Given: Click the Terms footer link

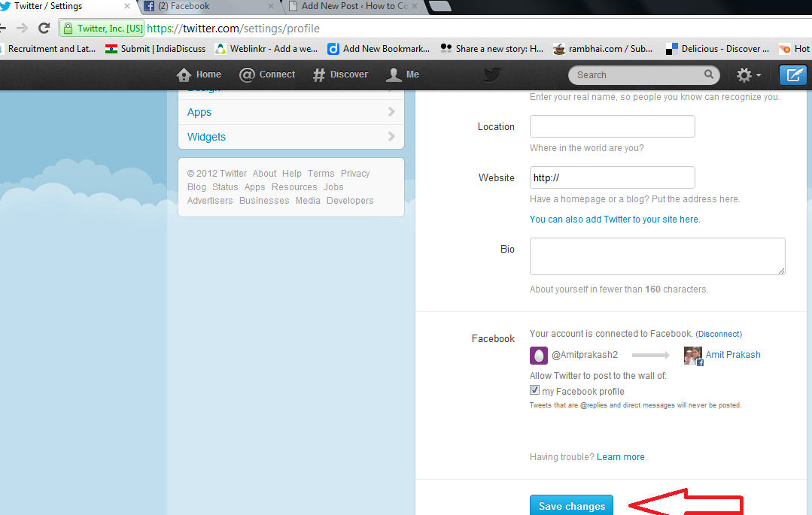Looking at the screenshot, I should tap(321, 174).
